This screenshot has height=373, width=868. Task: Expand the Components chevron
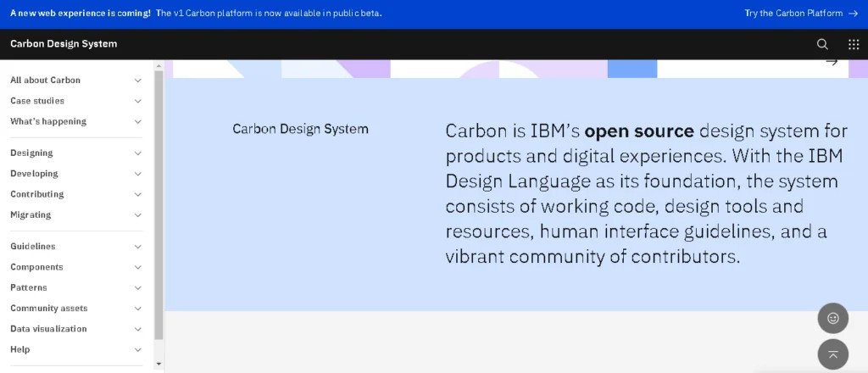coord(138,267)
